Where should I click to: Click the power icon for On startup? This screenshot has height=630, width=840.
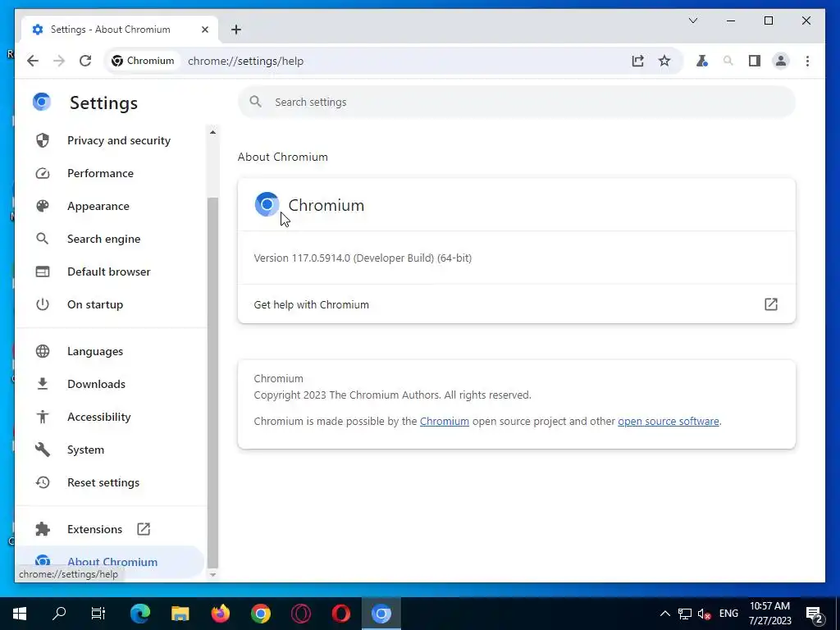(43, 304)
